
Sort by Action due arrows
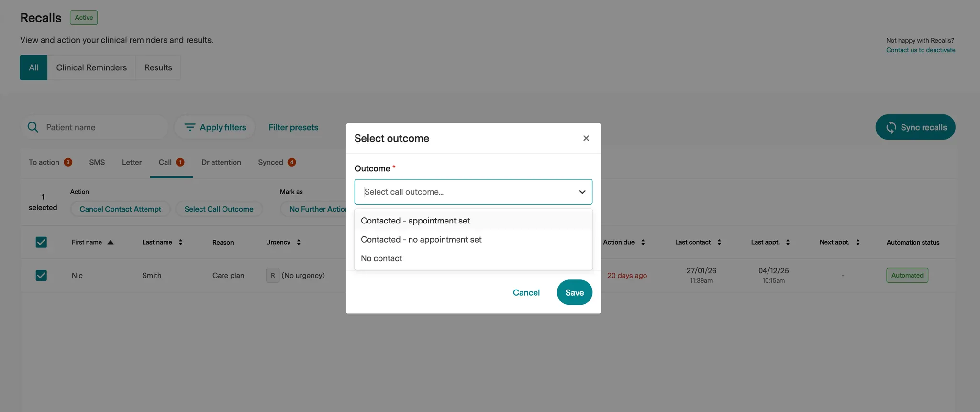pos(643,242)
